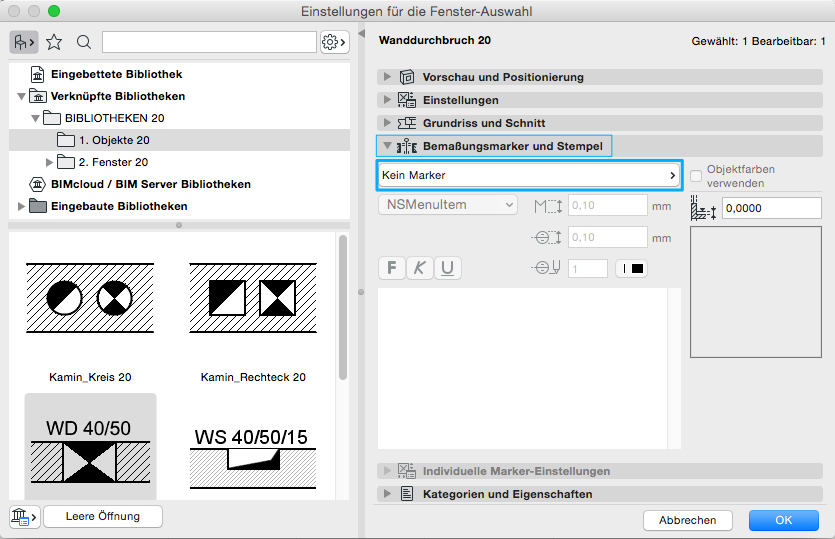This screenshot has height=539, width=835.
Task: Expand the Kategorien und Eigenschaften panel
Action: click(388, 494)
